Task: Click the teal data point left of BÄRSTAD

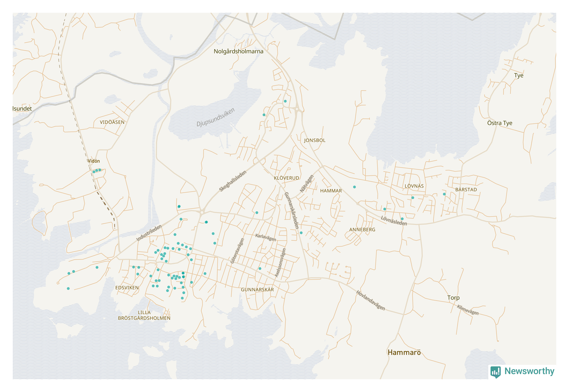Action: (444, 194)
